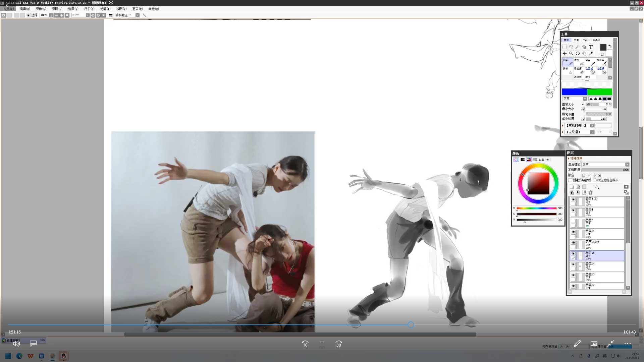Select the magic wand tool
The width and height of the screenshot is (644, 362).
coord(578,47)
